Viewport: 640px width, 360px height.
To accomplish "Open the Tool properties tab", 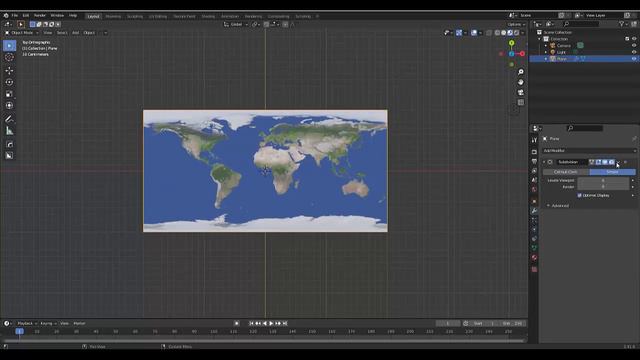I will 534,140.
